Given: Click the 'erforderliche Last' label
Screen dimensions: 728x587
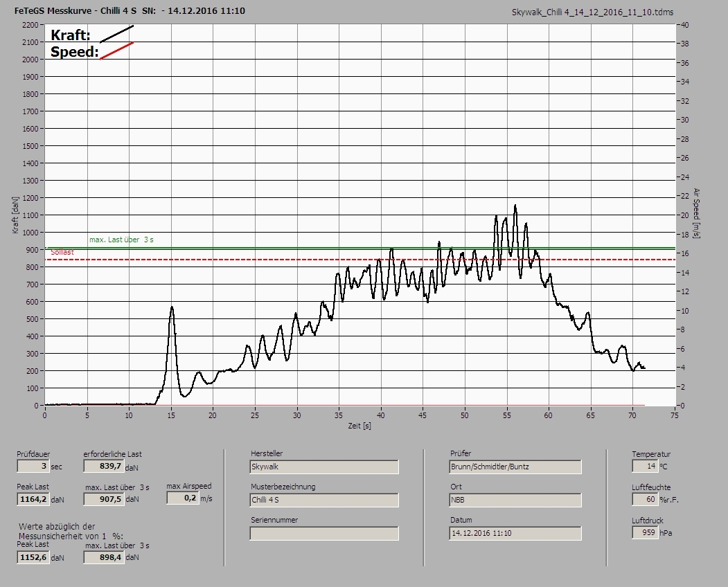Looking at the screenshot, I should tap(113, 454).
